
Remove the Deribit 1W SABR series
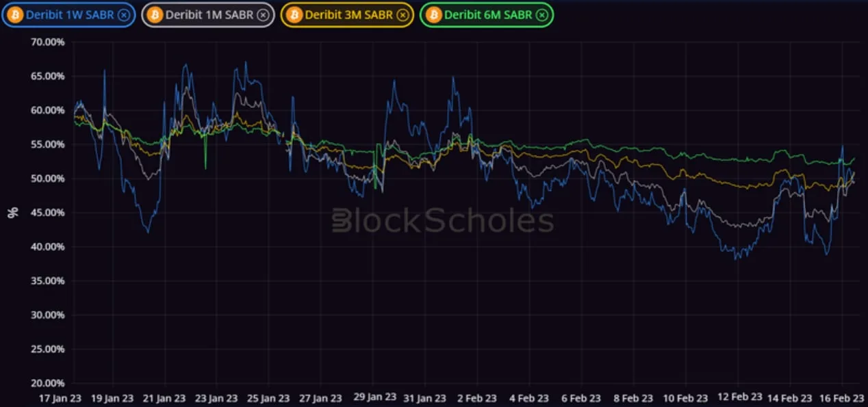(123, 15)
